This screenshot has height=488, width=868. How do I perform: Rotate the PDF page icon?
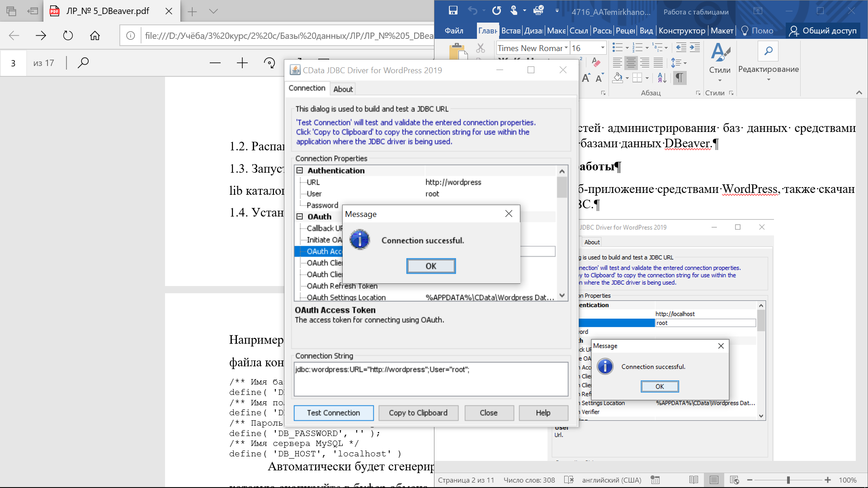coord(269,63)
